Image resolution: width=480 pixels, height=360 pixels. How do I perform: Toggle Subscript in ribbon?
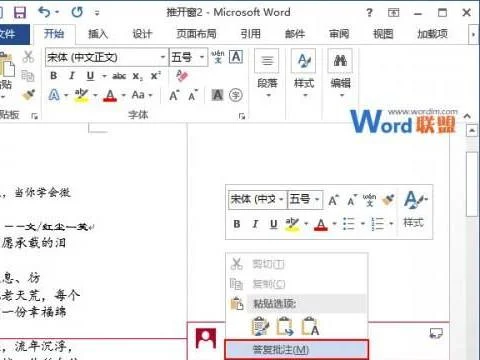[x=138, y=77]
